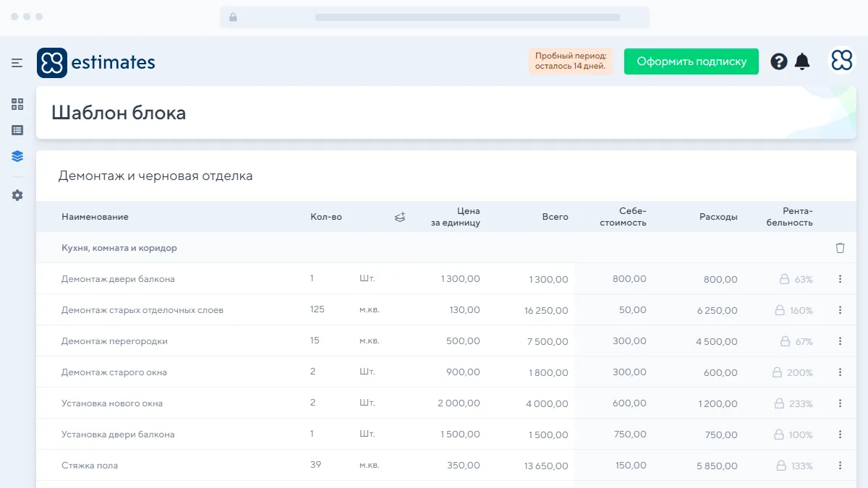Open the dashboard grid icon in sidebar
This screenshot has width=868, height=488.
pos(17,104)
